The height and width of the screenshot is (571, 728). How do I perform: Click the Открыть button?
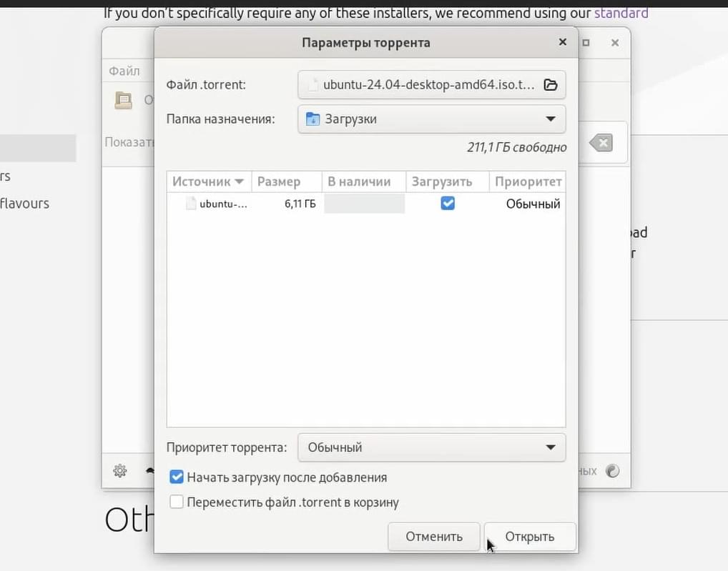[x=530, y=537]
